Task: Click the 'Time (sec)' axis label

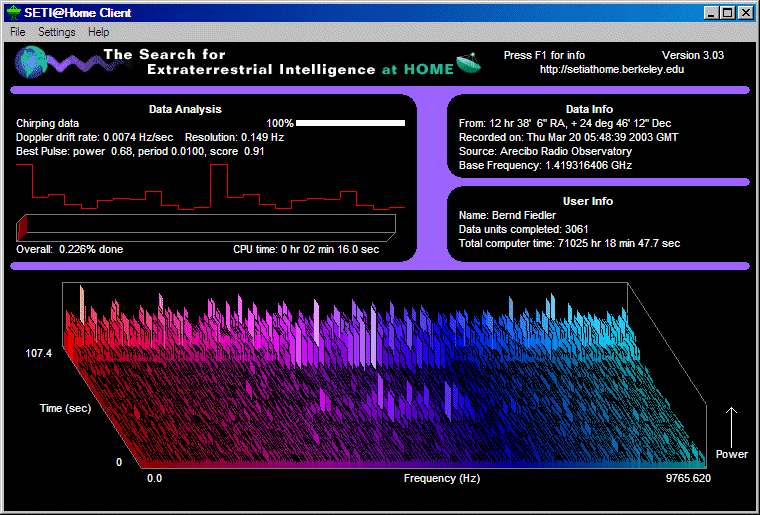Action: (65, 408)
